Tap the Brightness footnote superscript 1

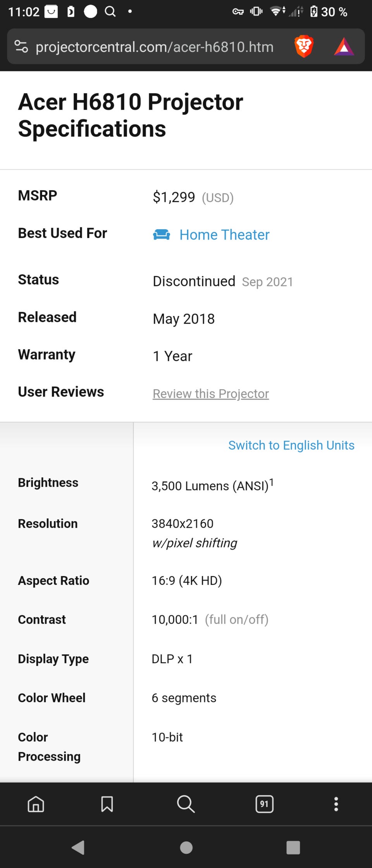[x=272, y=482]
